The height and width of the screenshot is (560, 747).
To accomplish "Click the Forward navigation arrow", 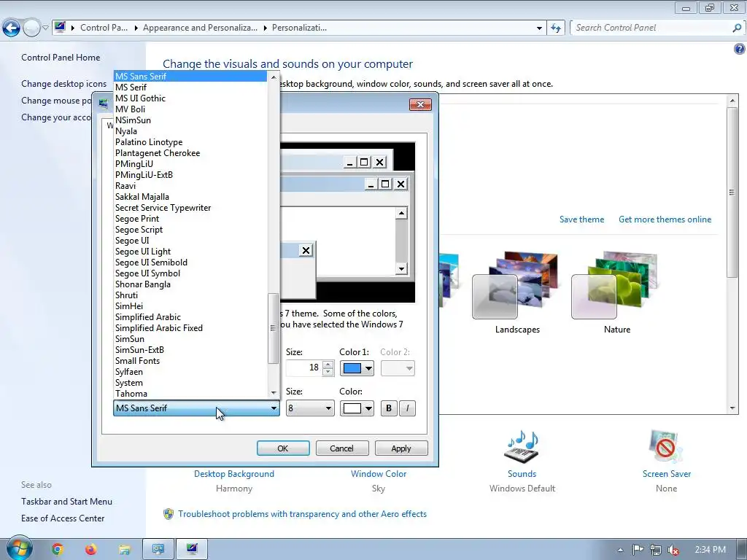I will pos(31,28).
